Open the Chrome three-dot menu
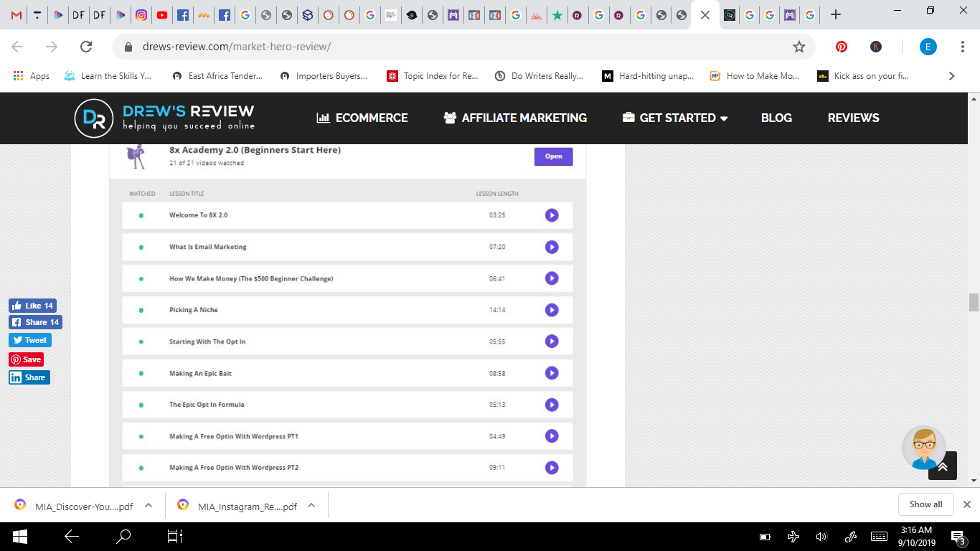Screen dimensions: 980x551 [x=963, y=47]
